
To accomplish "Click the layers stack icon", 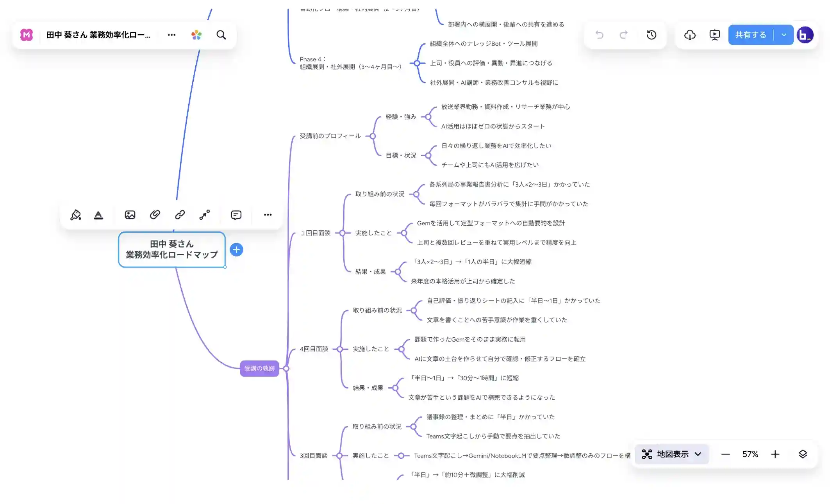I will tap(803, 454).
